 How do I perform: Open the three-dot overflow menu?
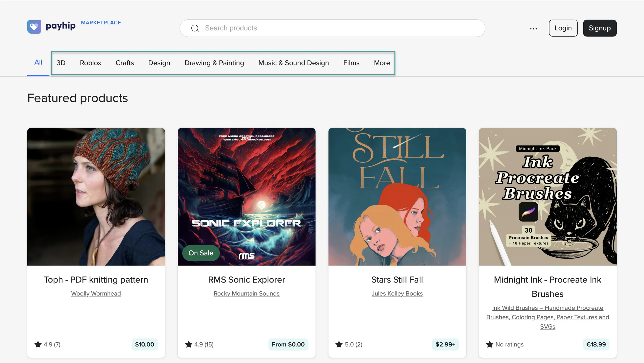tap(533, 28)
